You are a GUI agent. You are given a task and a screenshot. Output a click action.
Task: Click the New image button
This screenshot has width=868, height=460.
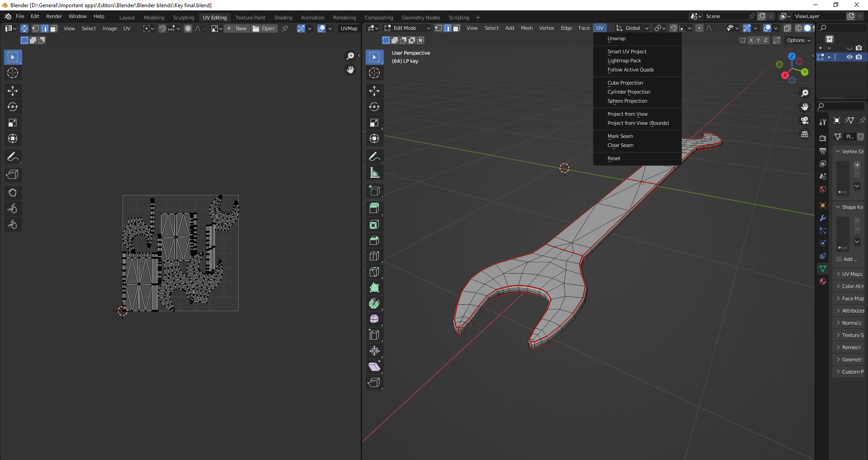pyautogui.click(x=236, y=28)
